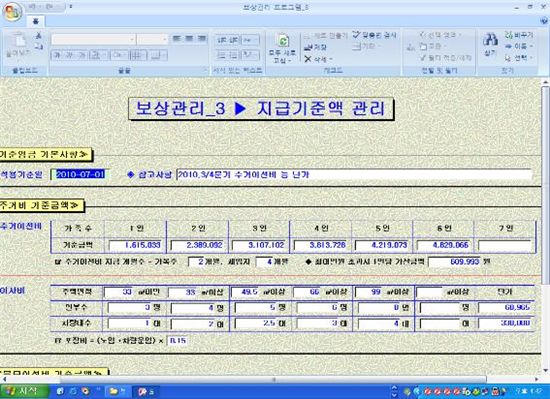Click the undo arrow in quick access toolbar
This screenshot has width=550, height=399.
(32, 7)
